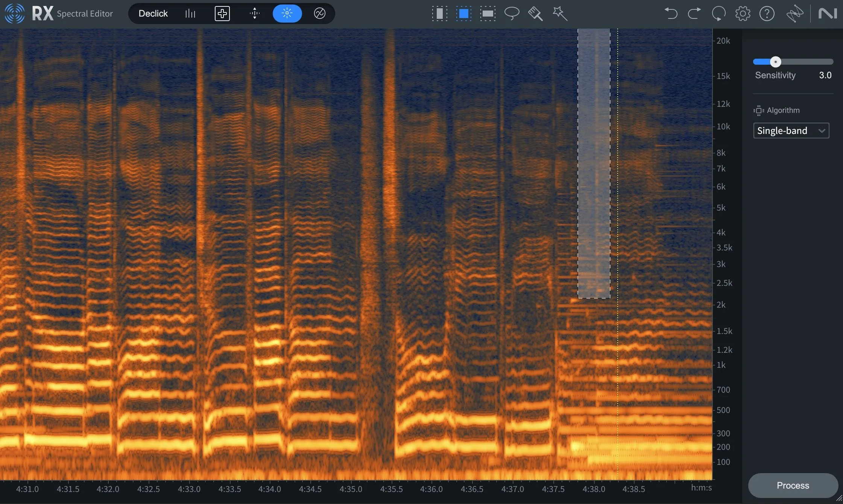Screen dimensions: 843x504
Task: Click the highlighted selection on the spectrogram
Action: click(x=594, y=162)
